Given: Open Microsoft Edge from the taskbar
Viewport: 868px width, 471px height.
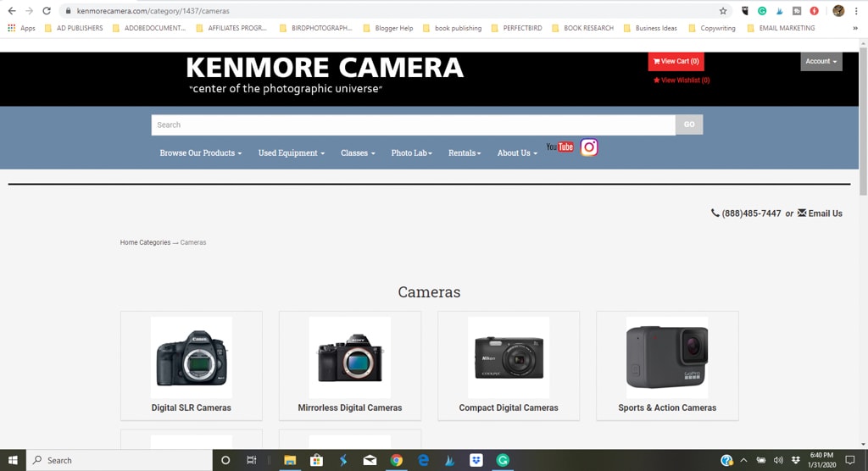Looking at the screenshot, I should (424, 460).
